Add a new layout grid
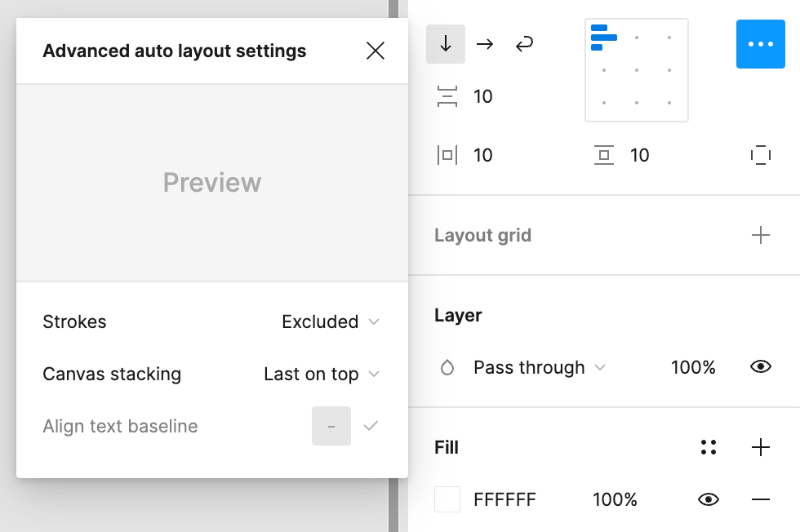Image resolution: width=800 pixels, height=532 pixels. pyautogui.click(x=761, y=235)
